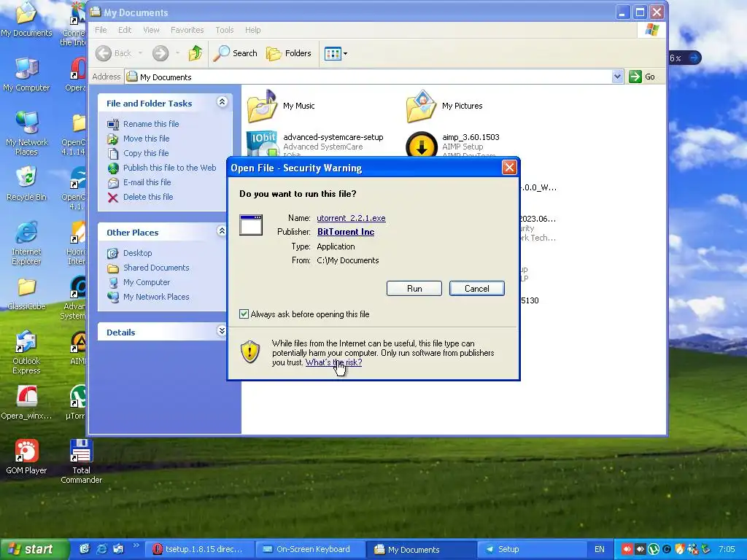Open the Edit menu in My Documents
This screenshot has width=747, height=560.
tap(125, 30)
